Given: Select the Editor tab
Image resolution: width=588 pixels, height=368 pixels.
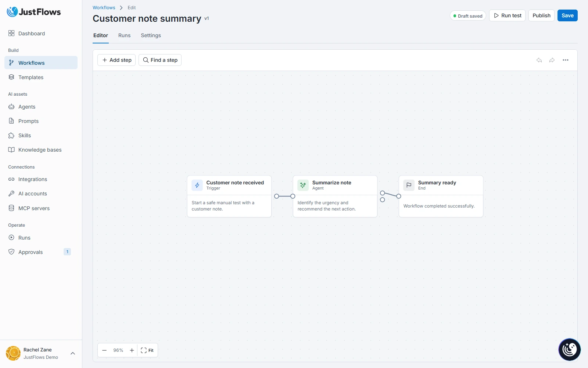Looking at the screenshot, I should (101, 35).
